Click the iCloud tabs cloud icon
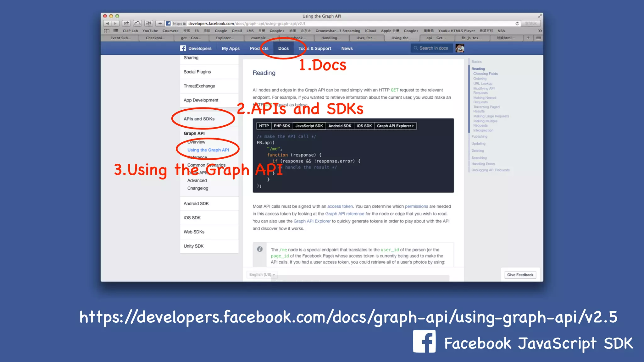The image size is (644, 362). pyautogui.click(x=137, y=24)
